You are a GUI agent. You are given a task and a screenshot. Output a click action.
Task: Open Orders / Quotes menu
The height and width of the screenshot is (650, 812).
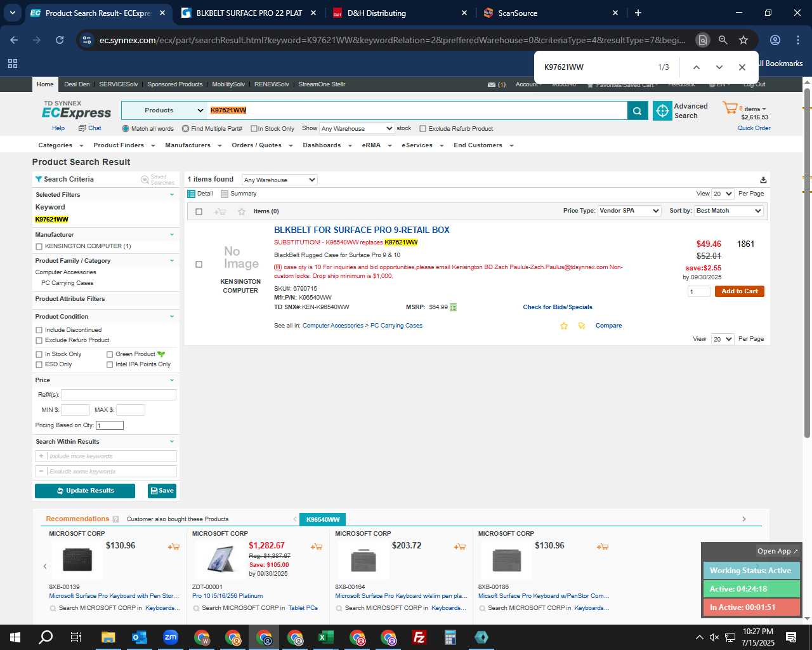pos(262,145)
